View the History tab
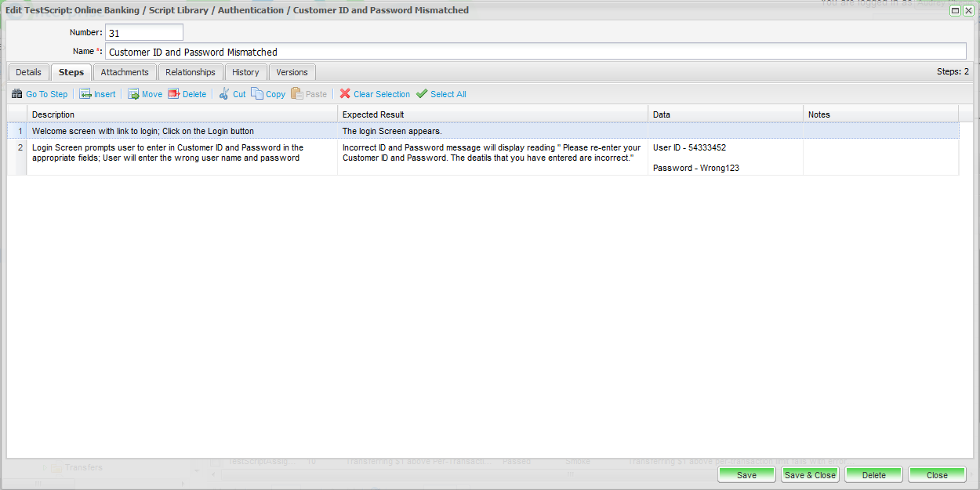Screen dimensions: 980x490 [x=245, y=72]
